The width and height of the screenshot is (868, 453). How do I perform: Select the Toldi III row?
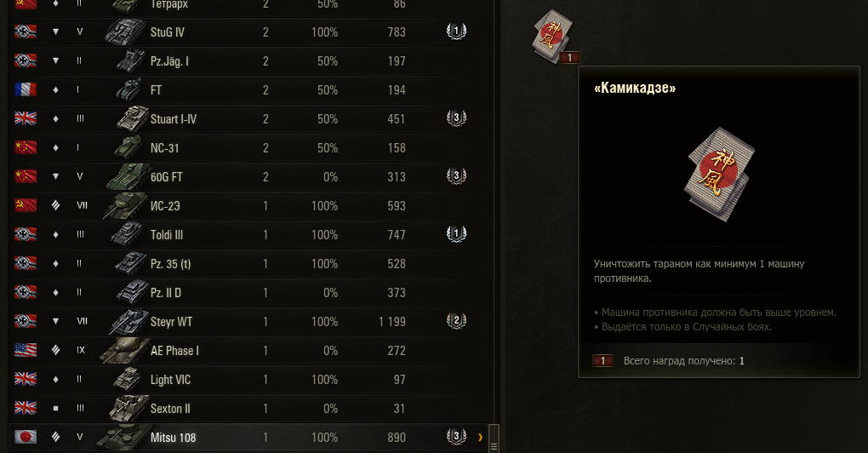click(248, 235)
